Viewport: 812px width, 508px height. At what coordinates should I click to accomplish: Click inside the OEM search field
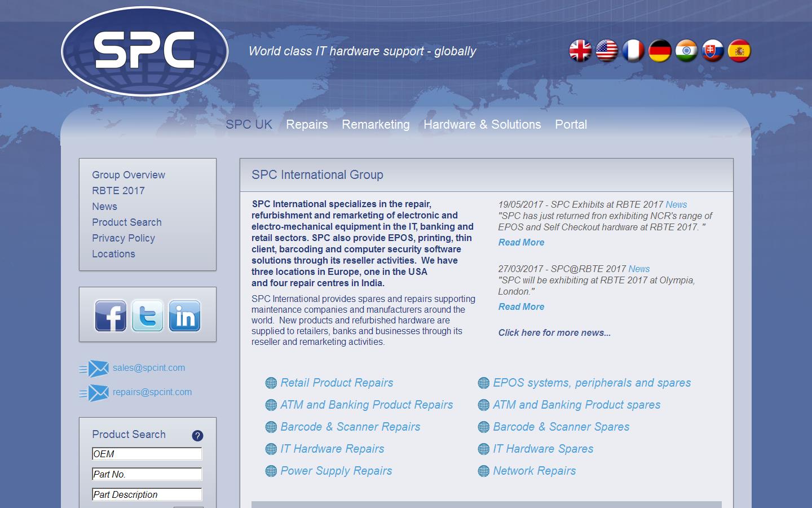pos(147,454)
